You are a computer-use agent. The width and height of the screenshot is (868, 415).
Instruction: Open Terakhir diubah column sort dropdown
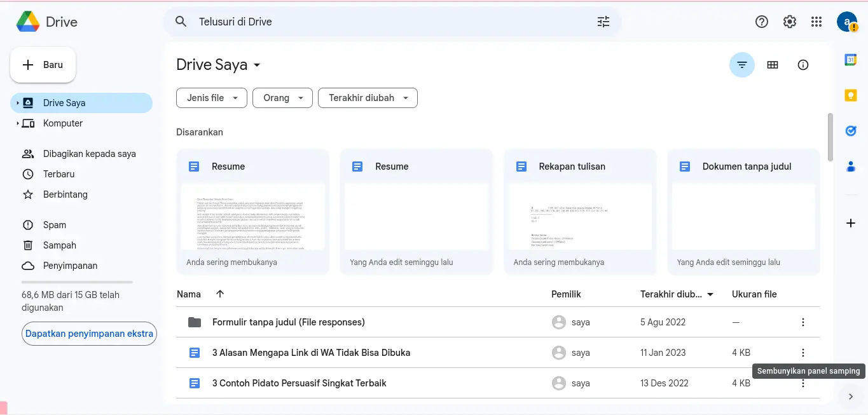coord(710,294)
